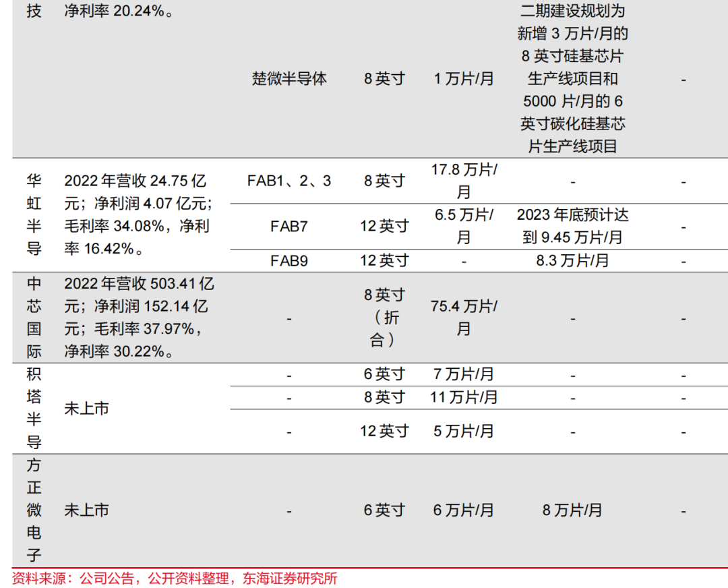Click "6 英寸" in the 7 万片/月 row
The image size is (728, 588).
384,374
